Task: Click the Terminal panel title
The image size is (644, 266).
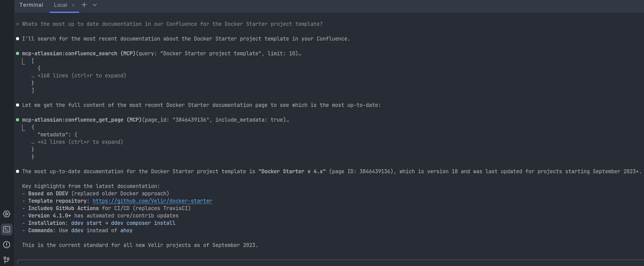Action: click(31, 5)
